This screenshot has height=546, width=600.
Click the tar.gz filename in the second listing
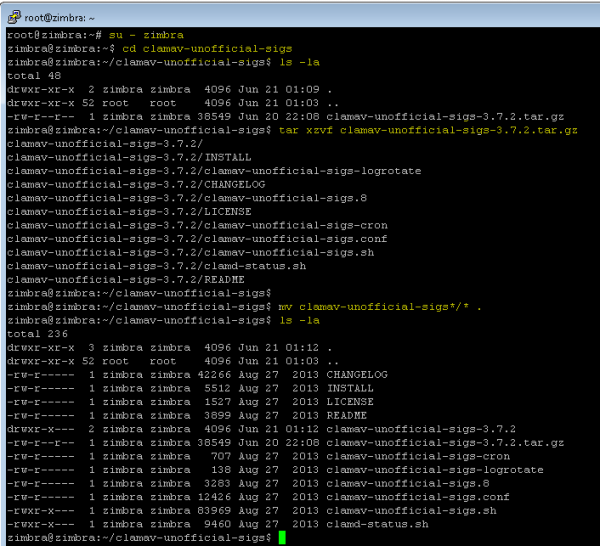click(445, 443)
